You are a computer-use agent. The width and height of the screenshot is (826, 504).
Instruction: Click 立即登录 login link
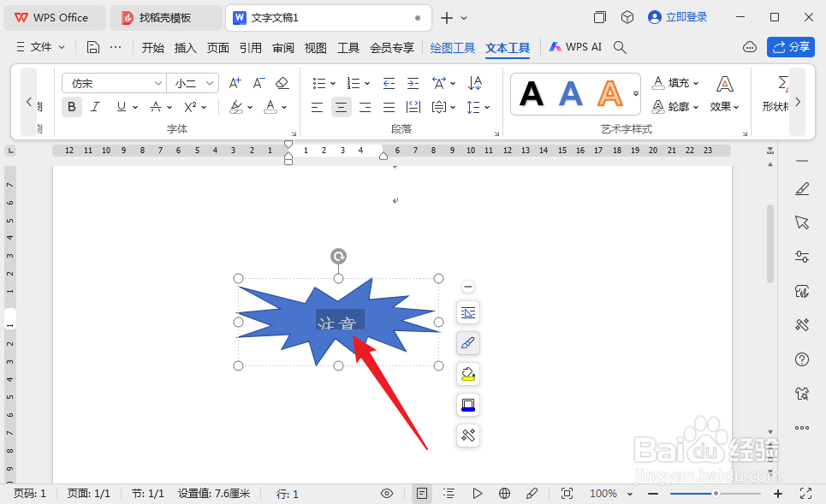tap(678, 17)
